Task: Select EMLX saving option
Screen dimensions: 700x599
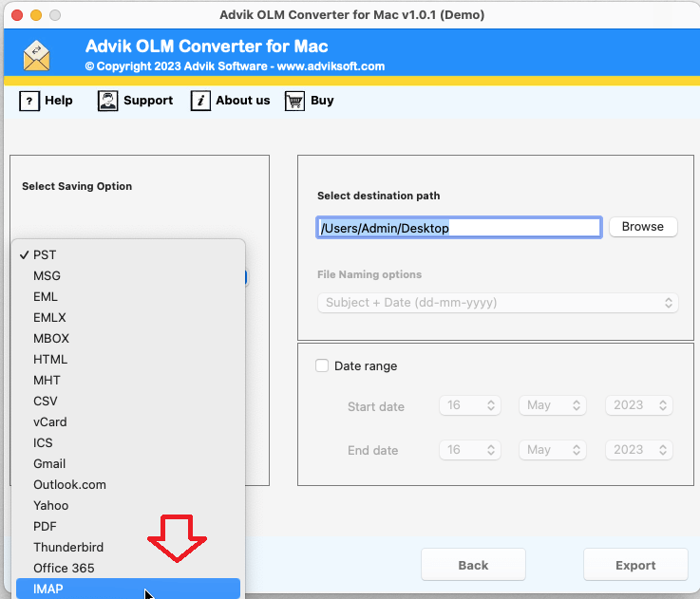Action: [128, 317]
